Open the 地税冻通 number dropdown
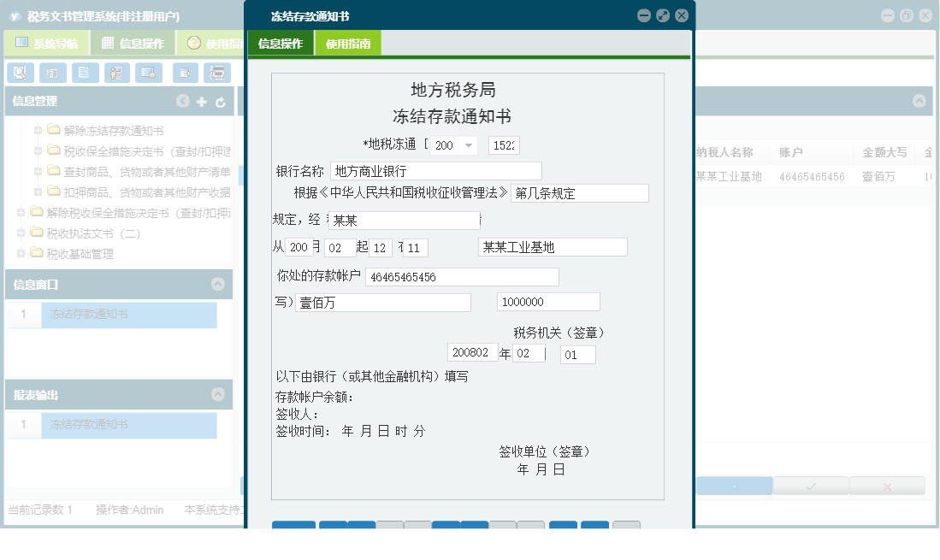This screenshot has width=940, height=560. pos(468,145)
